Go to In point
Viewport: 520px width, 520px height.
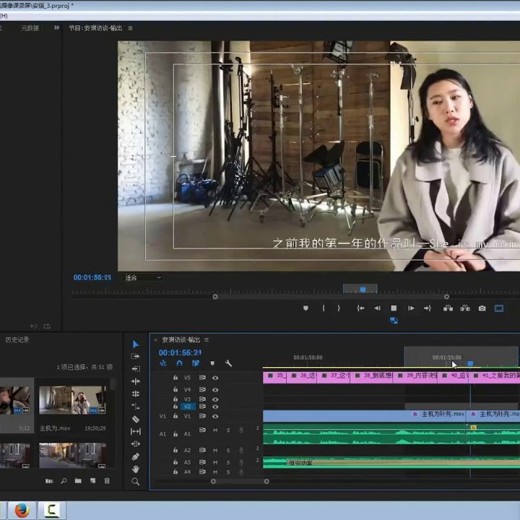(360, 308)
